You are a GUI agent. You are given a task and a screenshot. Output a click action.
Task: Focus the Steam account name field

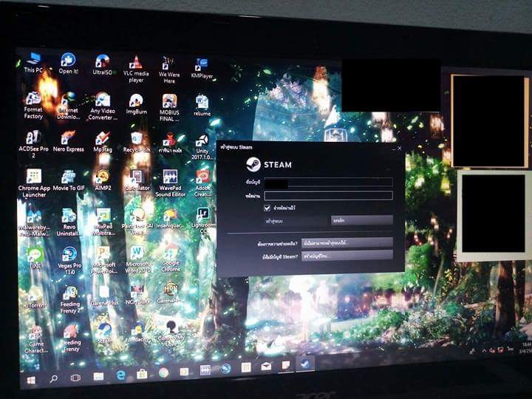[328, 183]
